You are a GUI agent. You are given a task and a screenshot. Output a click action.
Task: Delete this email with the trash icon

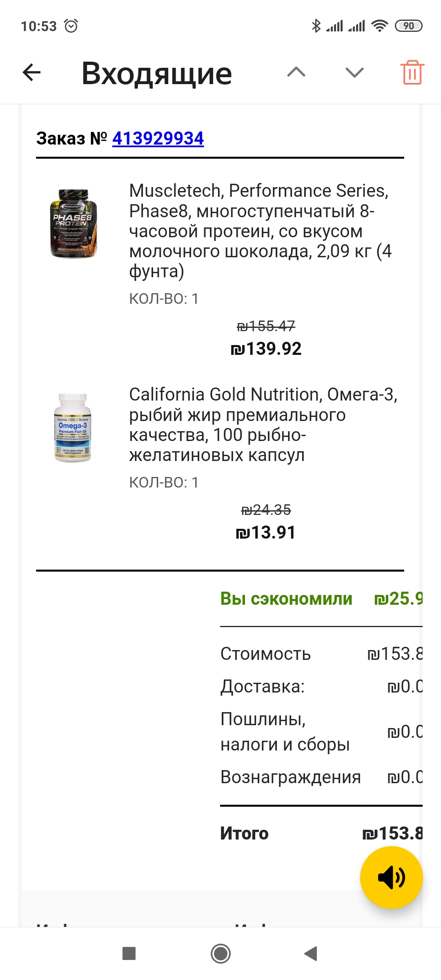tap(412, 73)
